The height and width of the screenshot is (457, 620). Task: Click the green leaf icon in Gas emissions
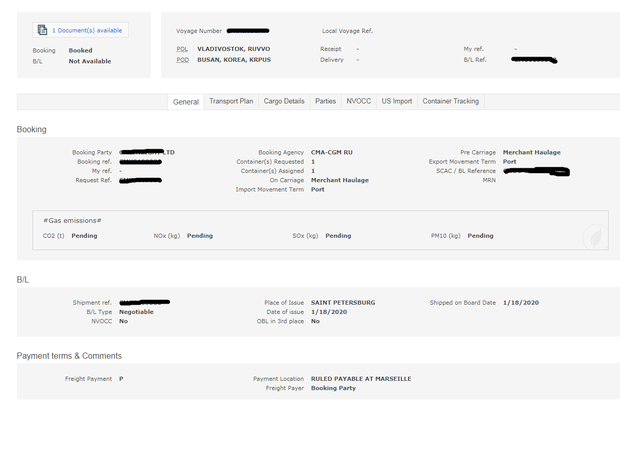[x=594, y=237]
